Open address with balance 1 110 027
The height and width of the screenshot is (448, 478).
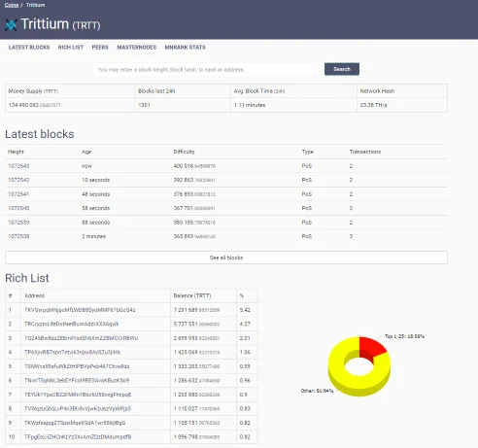78,408
